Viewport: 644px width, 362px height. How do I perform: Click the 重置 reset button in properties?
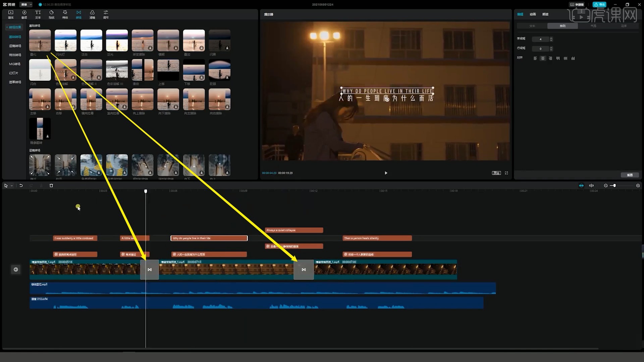tap(630, 175)
